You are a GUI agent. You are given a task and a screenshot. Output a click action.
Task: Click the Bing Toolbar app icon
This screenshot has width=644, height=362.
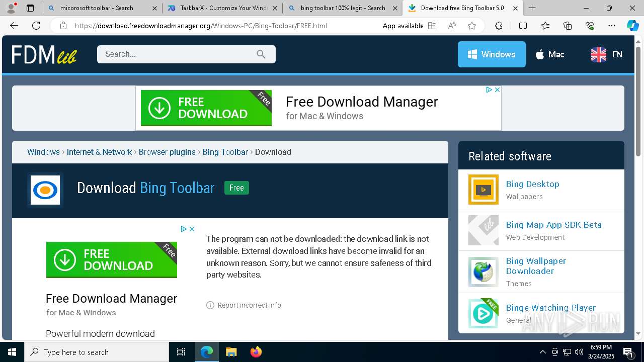45,190
